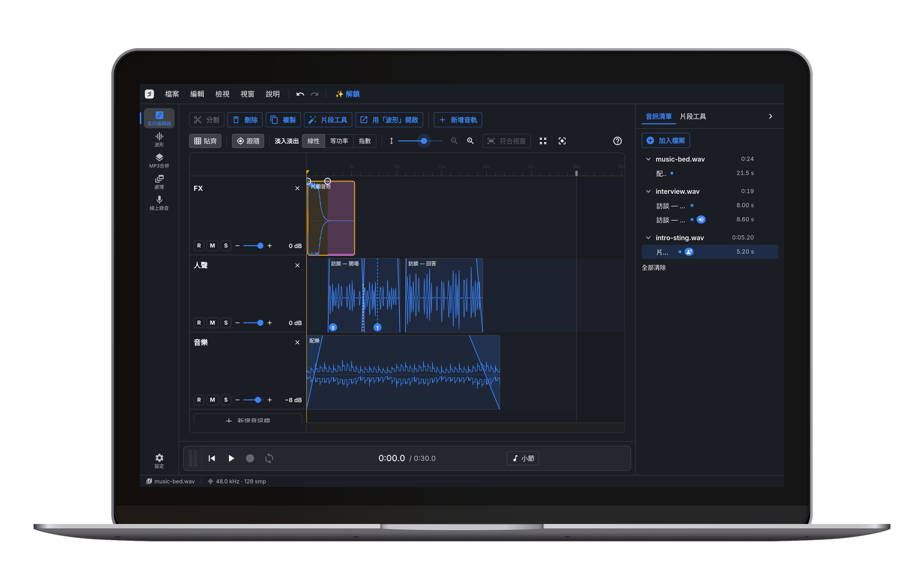Click the zoom in magnifier icon
This screenshot has height=571, width=924.
coord(470,141)
